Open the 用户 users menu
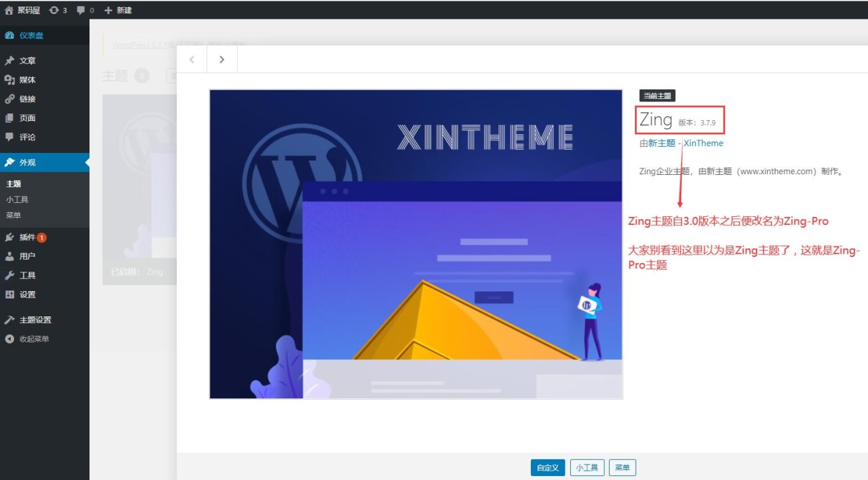The width and height of the screenshot is (868, 480). pyautogui.click(x=45, y=256)
